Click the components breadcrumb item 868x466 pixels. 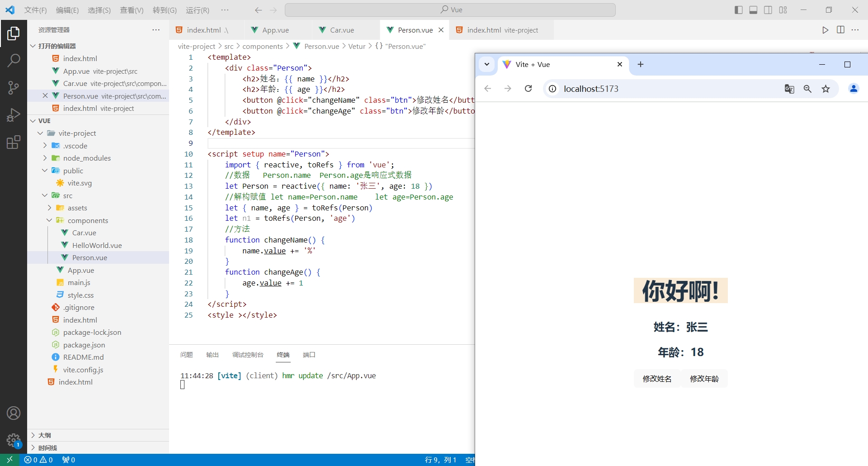[x=262, y=46]
